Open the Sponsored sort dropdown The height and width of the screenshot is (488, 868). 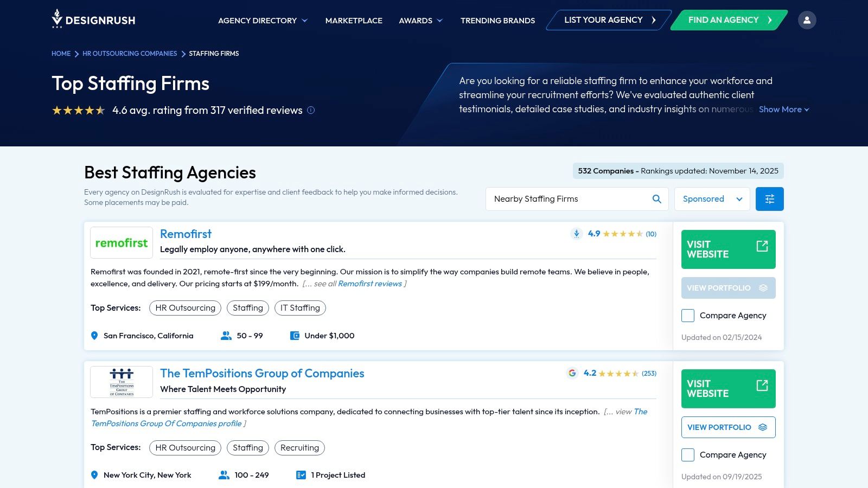coord(712,199)
